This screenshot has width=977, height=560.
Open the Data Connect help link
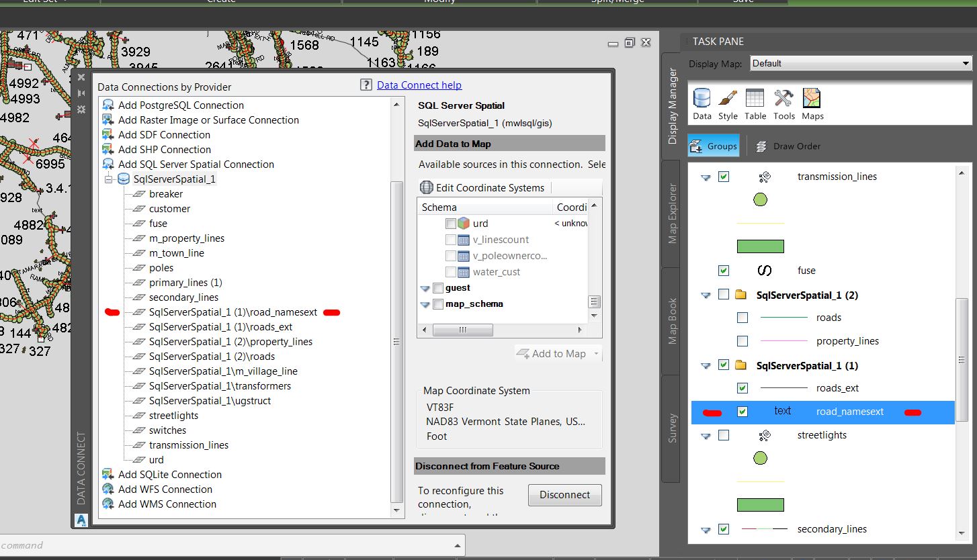tap(419, 85)
